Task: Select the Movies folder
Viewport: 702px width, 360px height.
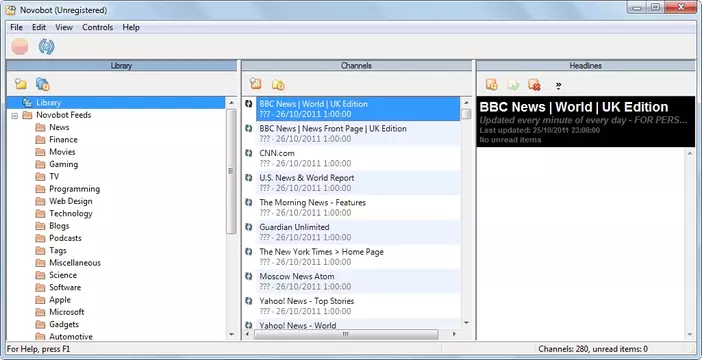Action: point(62,152)
